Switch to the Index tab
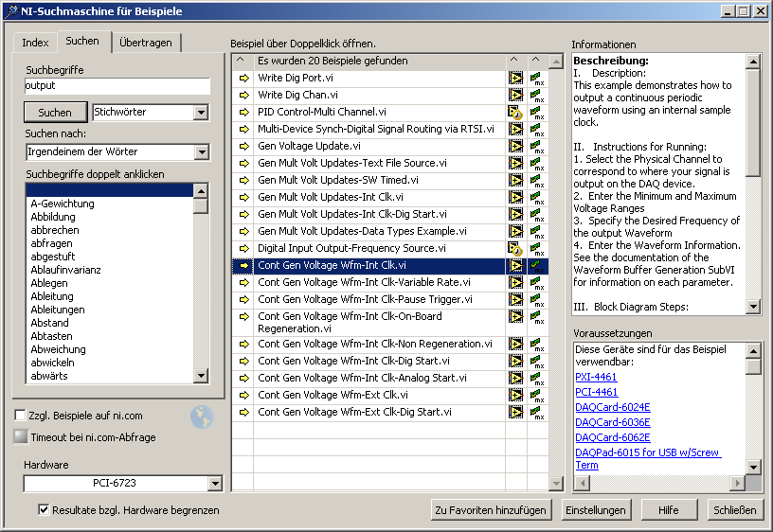The width and height of the screenshot is (773, 532). pyautogui.click(x=35, y=43)
